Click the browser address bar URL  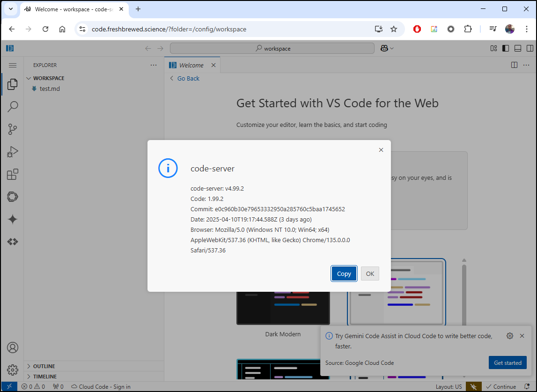169,29
